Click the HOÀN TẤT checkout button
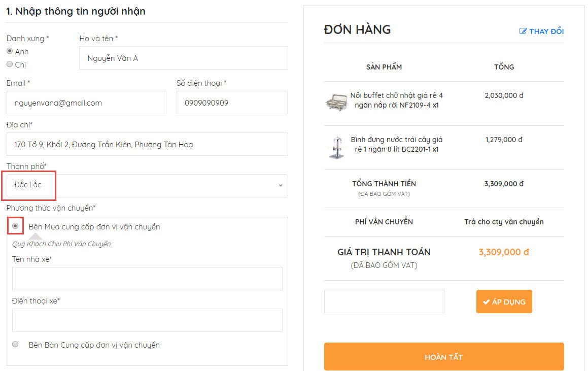The image size is (588, 371). coord(444,357)
